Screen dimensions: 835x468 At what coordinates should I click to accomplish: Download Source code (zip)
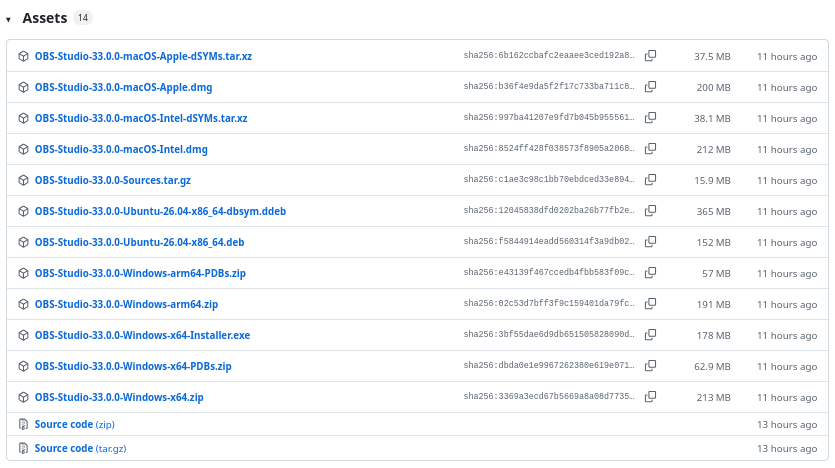click(75, 424)
